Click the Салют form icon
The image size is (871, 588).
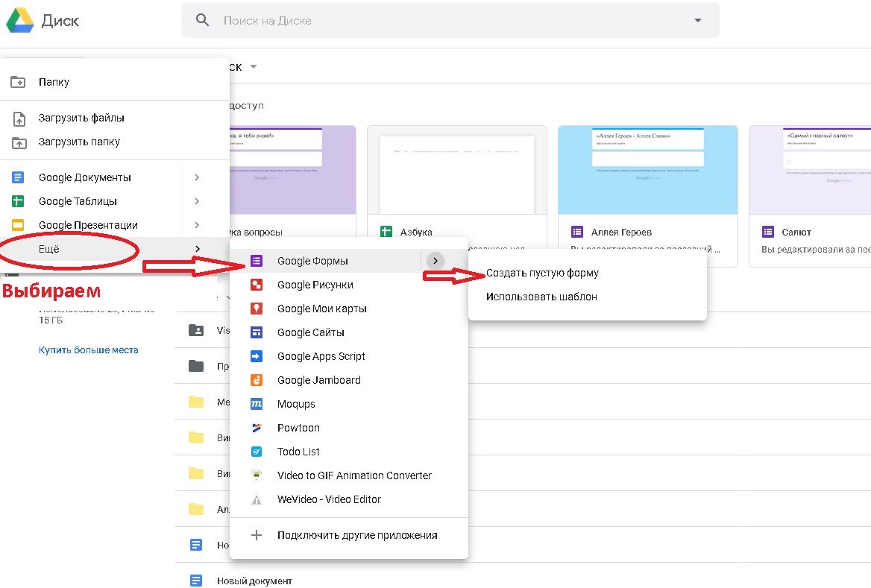[767, 232]
